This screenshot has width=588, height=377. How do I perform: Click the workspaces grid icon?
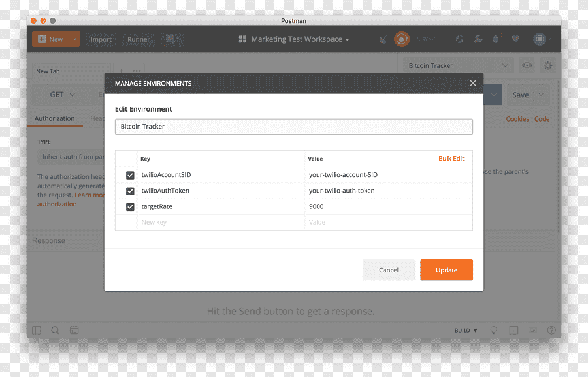(x=242, y=39)
